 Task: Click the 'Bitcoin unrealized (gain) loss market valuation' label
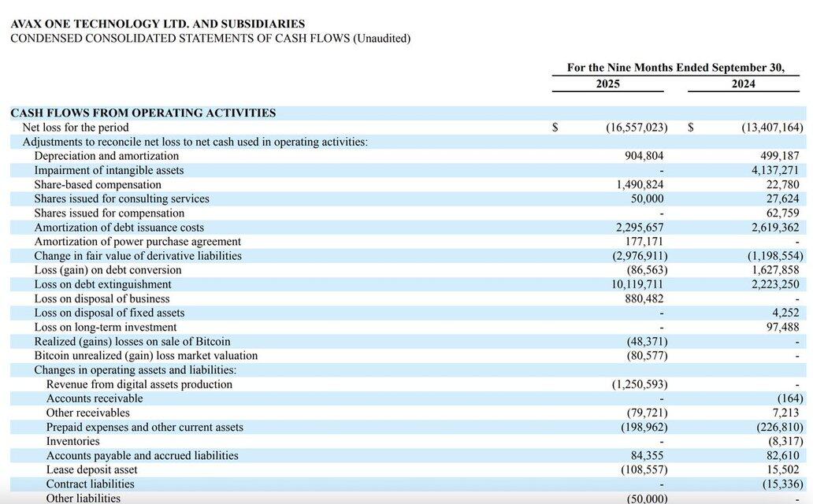coord(146,355)
